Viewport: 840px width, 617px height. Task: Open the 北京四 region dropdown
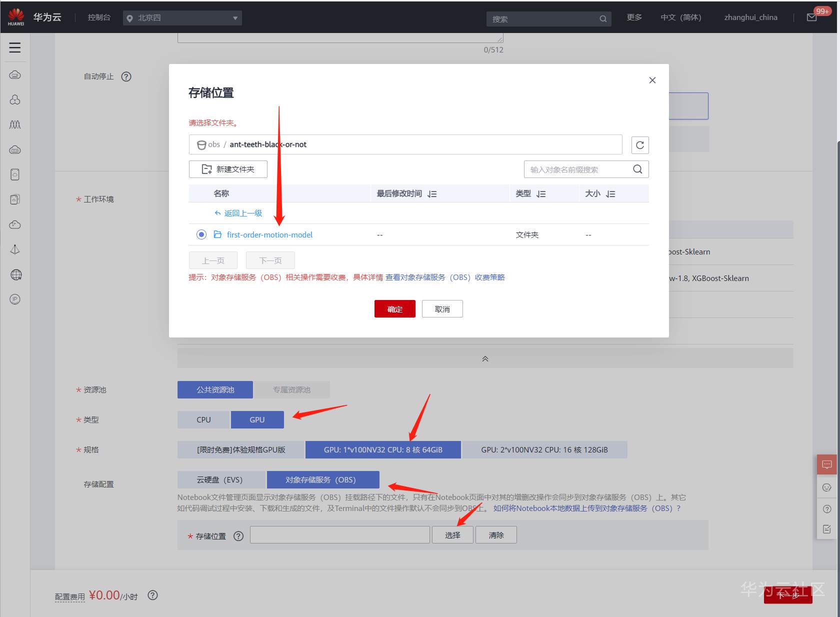(x=182, y=18)
